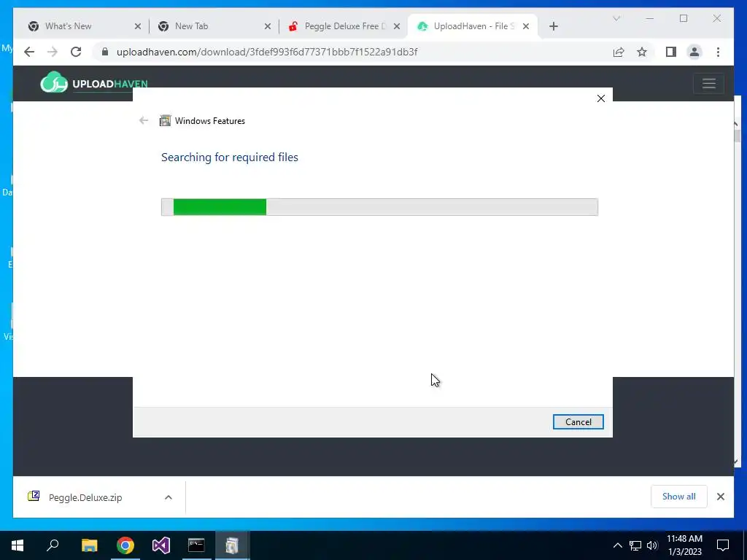Open the downloaded Peggle.Deluxe.zip file
The height and width of the screenshot is (560, 747).
point(85,497)
